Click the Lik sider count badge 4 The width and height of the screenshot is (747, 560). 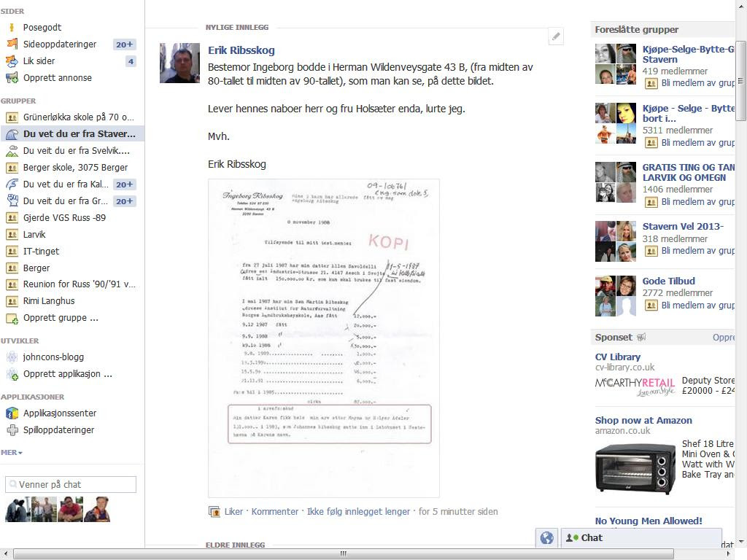131,61
